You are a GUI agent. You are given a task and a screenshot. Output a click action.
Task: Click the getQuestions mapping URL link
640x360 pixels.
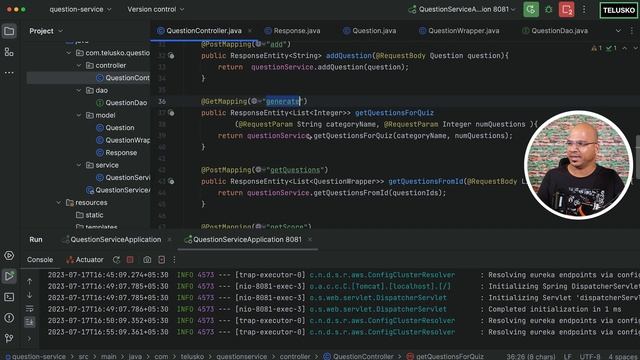coord(296,170)
